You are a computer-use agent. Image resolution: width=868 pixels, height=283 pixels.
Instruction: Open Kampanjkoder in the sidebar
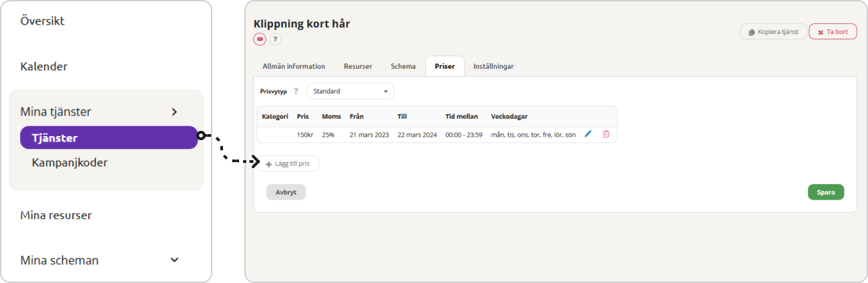69,162
